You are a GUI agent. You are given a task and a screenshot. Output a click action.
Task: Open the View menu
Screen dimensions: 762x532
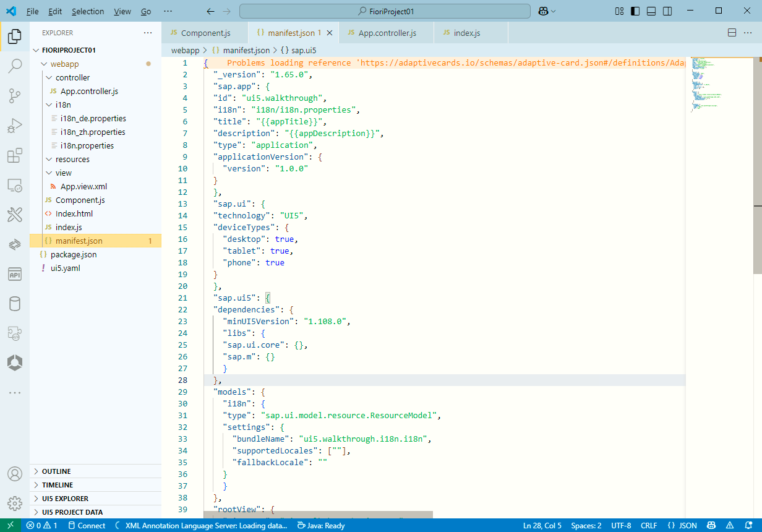[122, 11]
